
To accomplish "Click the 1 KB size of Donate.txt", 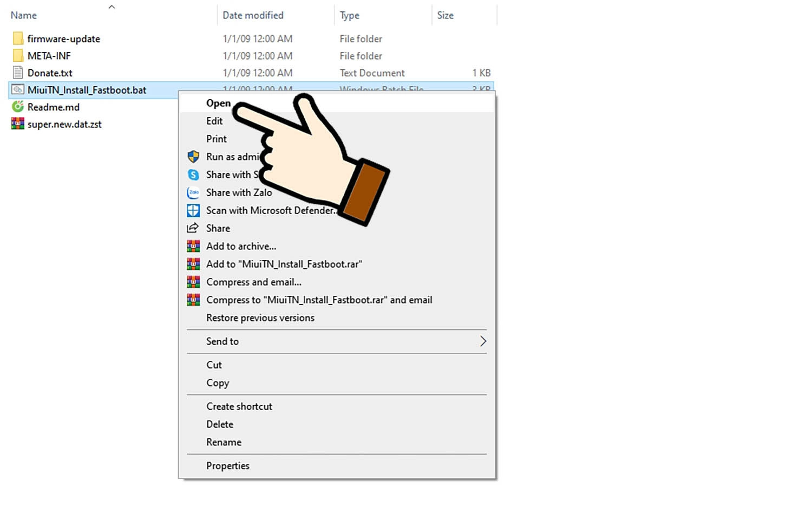I will [481, 73].
